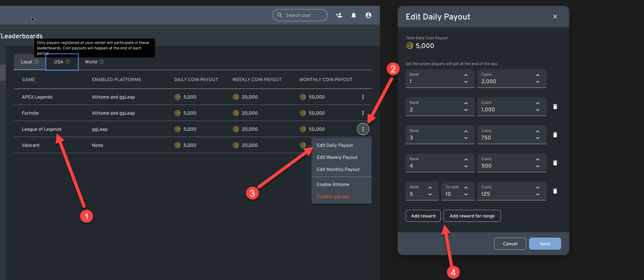The height and width of the screenshot is (280, 644).
Task: Click the help icon beside World tab
Action: coord(101,62)
